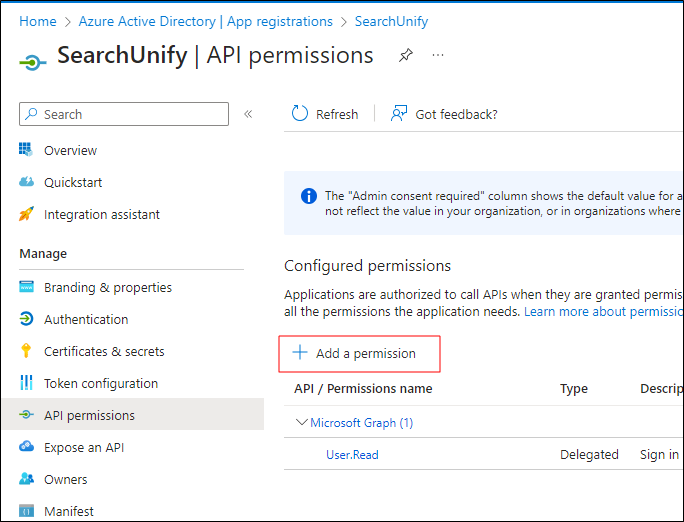
Task: Open the Authentication menu item
Action: point(86,319)
